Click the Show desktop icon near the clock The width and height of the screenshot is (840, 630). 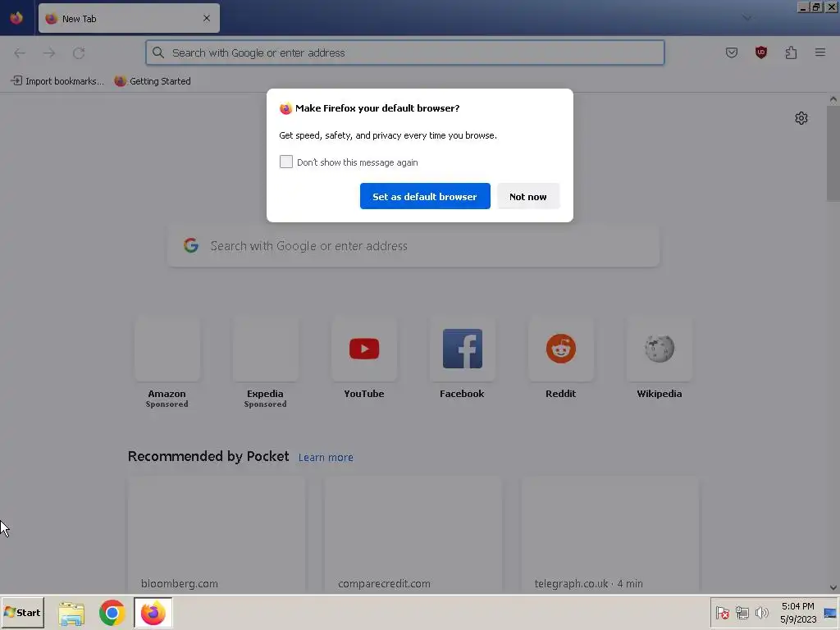[830, 613]
